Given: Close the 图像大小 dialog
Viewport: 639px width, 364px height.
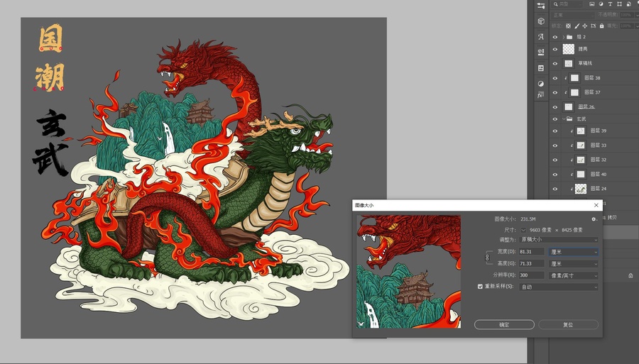Looking at the screenshot, I should click(x=596, y=205).
